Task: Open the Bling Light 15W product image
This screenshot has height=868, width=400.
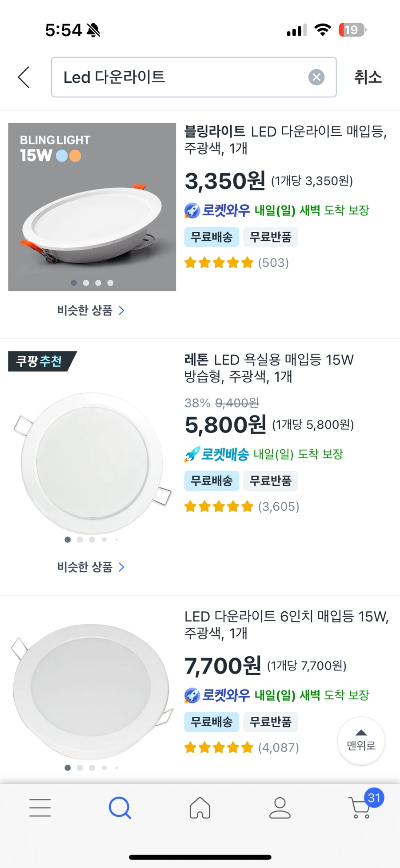Action: click(x=92, y=207)
